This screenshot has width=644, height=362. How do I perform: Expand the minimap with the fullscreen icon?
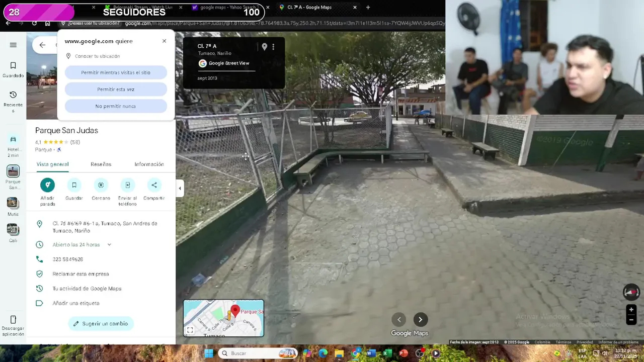[190, 330]
